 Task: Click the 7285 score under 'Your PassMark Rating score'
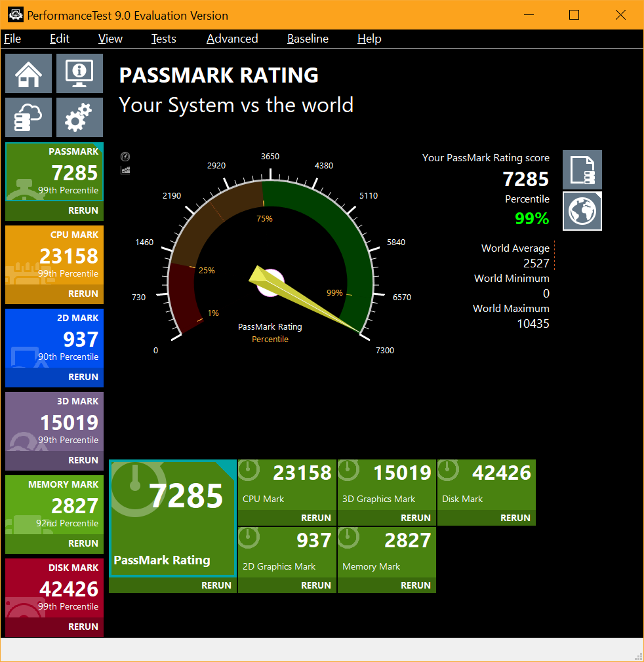tap(525, 179)
